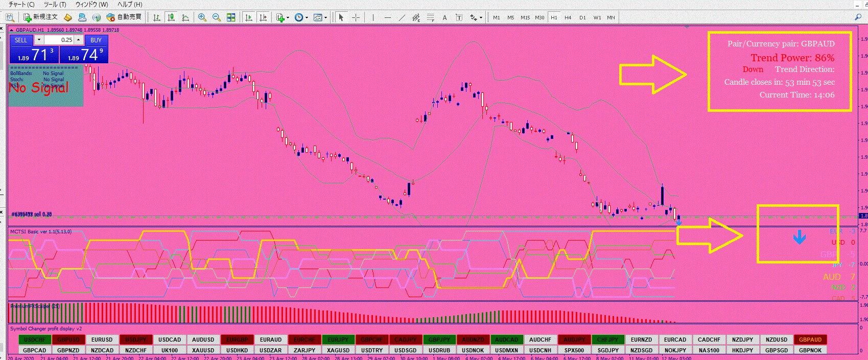This screenshot has height=360, width=868.
Task: Open the ヘルプ (H) menu
Action: [130, 4]
